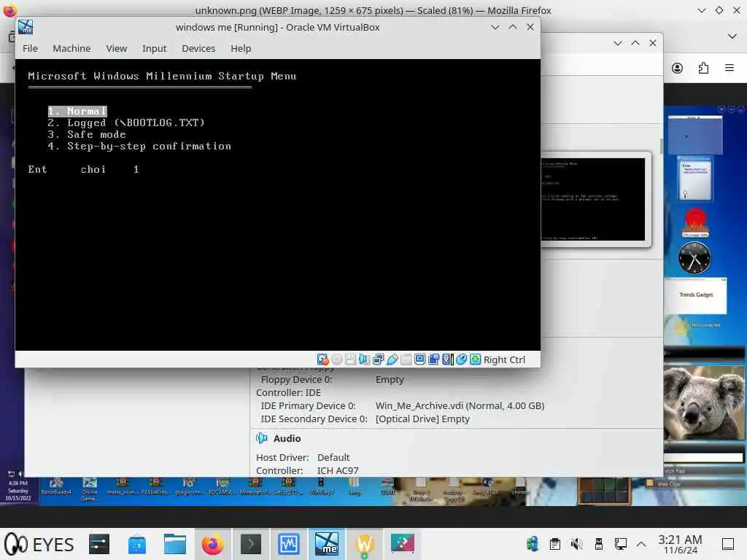Image resolution: width=747 pixels, height=560 pixels.
Task: Click '3. Safe mode' startup option
Action: 87,134
